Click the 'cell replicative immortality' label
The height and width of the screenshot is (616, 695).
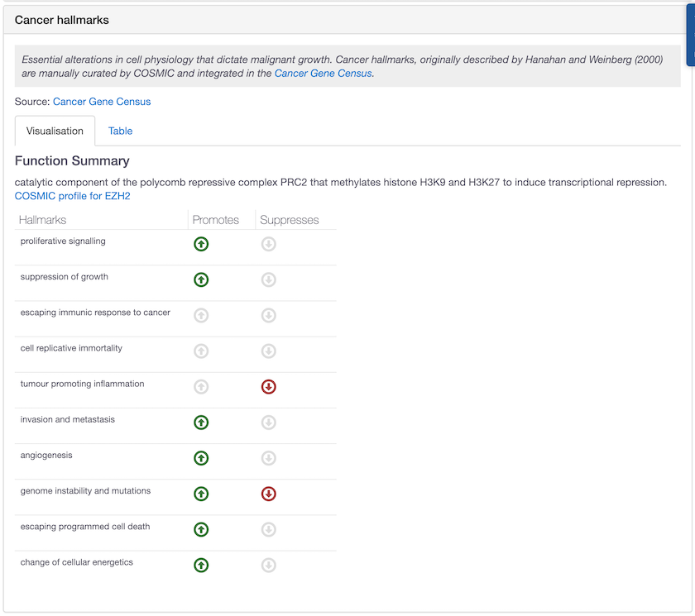(x=71, y=348)
